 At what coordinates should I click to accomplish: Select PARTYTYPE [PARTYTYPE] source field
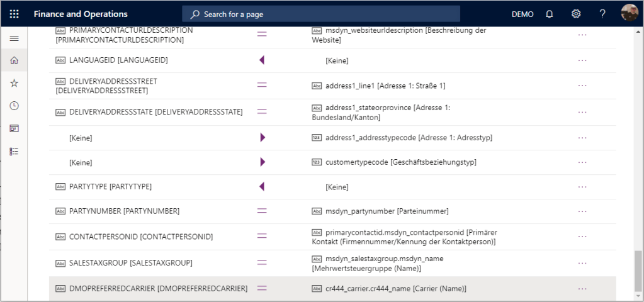pos(111,187)
